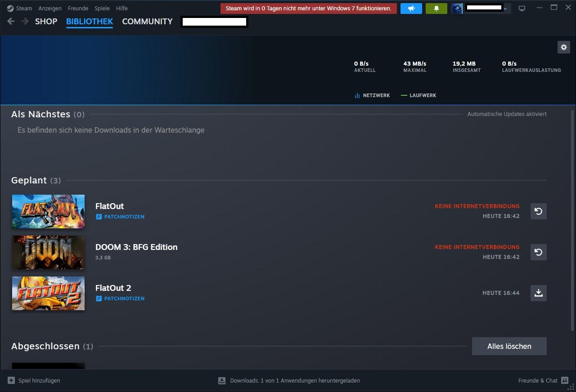Click the Windows 7 warning banner
576x392 pixels.
click(x=309, y=9)
